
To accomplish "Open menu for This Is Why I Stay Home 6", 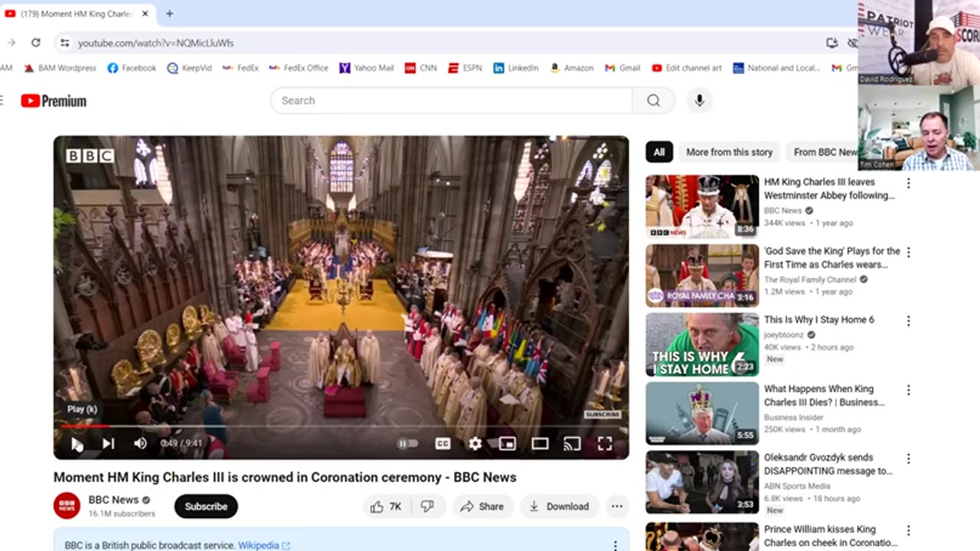I will (x=909, y=321).
